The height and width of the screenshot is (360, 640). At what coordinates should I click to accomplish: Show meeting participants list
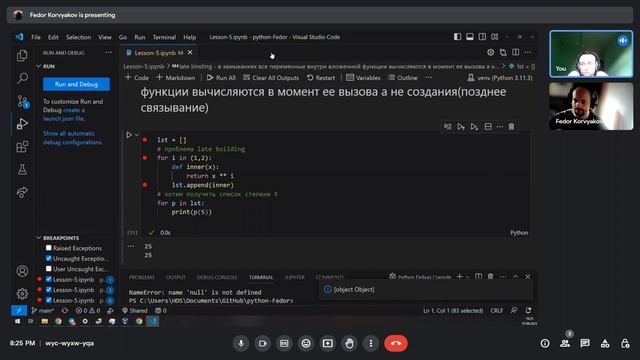pos(565,343)
